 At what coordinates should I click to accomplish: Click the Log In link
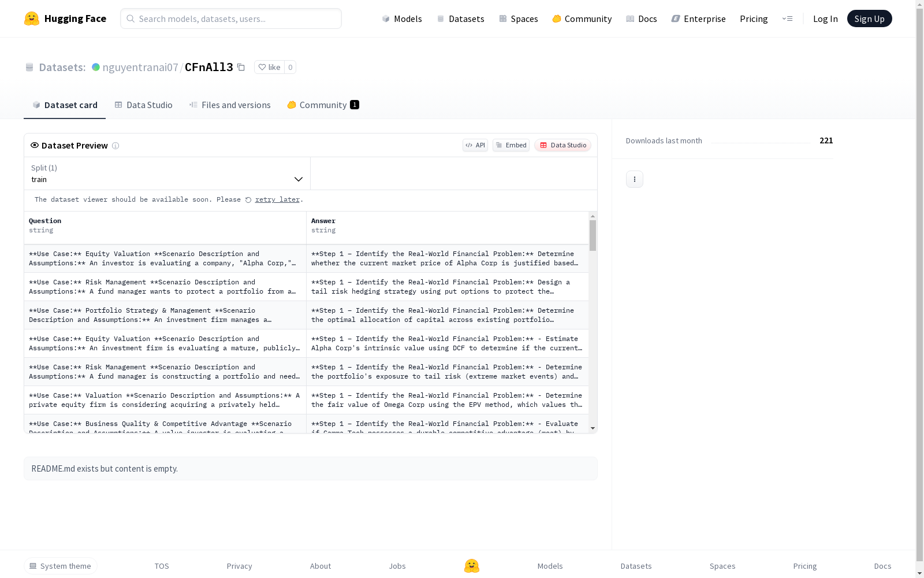click(825, 18)
